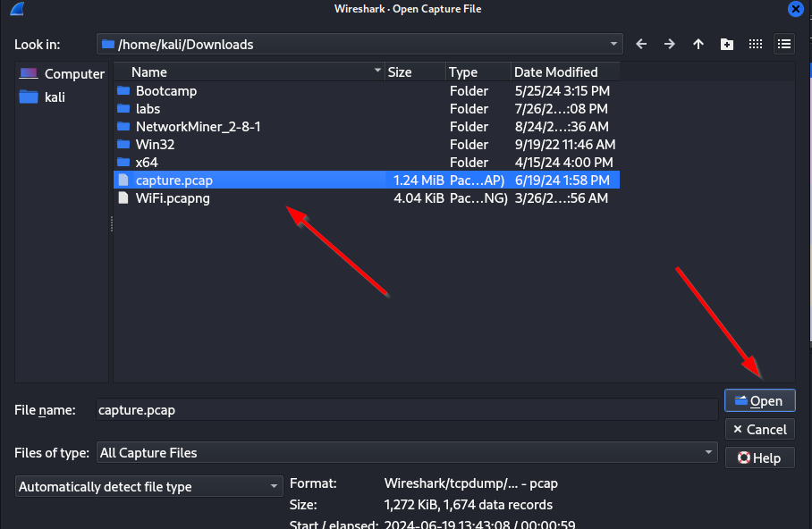Focus the File name input field
812x529 pixels.
tap(407, 410)
